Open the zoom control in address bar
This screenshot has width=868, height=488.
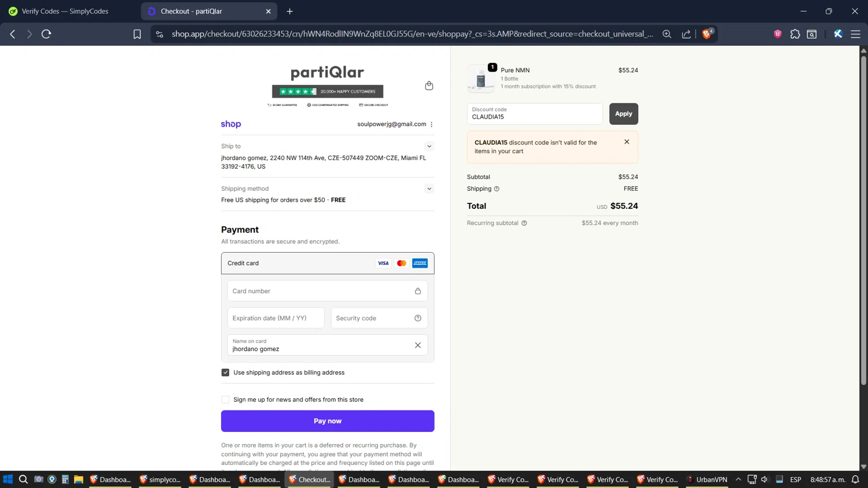pyautogui.click(x=667, y=34)
